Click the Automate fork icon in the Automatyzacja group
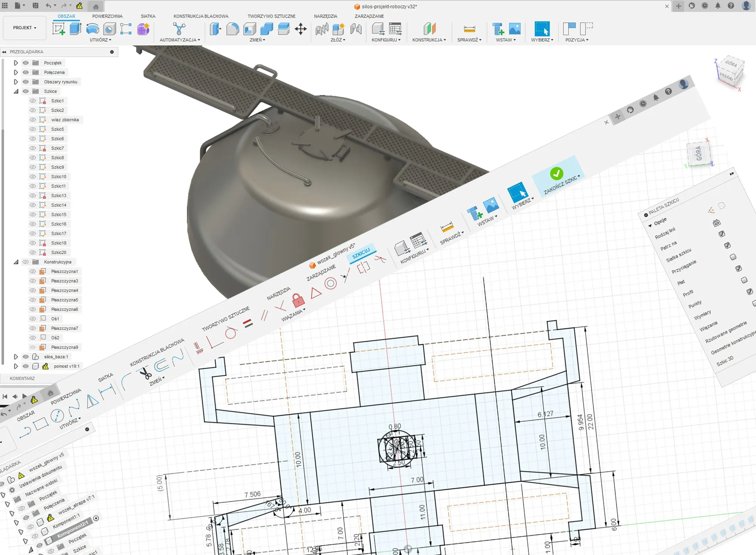Screen dimensions: 756x555 coord(179,29)
